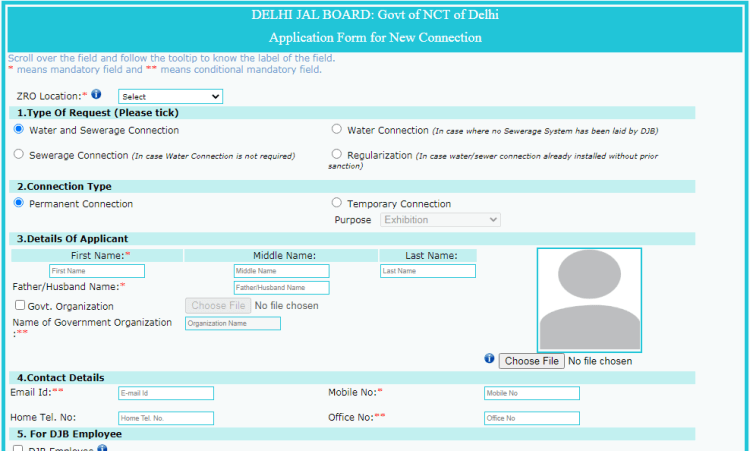Image resolution: width=750 pixels, height=451 pixels.
Task: Click Choose File under applicant photo
Action: pos(531,361)
